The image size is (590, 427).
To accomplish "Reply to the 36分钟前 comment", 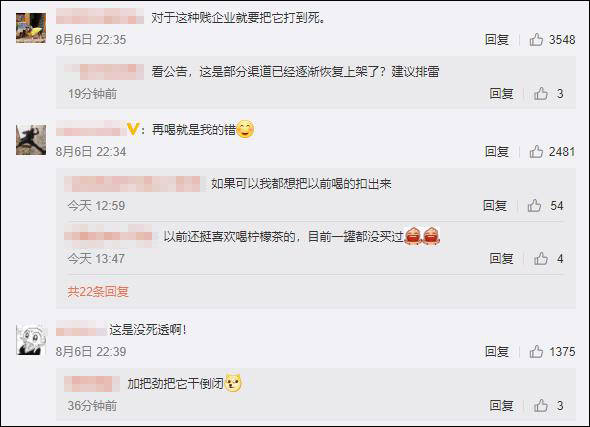I will [501, 405].
